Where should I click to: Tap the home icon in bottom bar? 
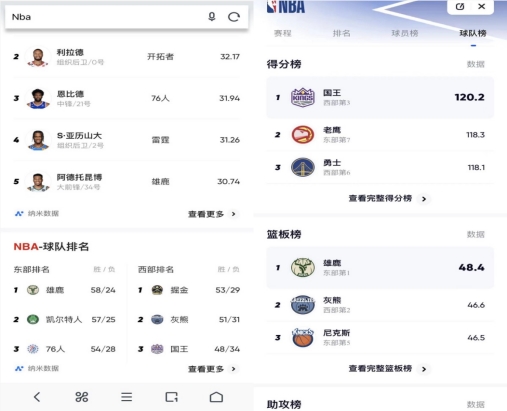[216, 397]
